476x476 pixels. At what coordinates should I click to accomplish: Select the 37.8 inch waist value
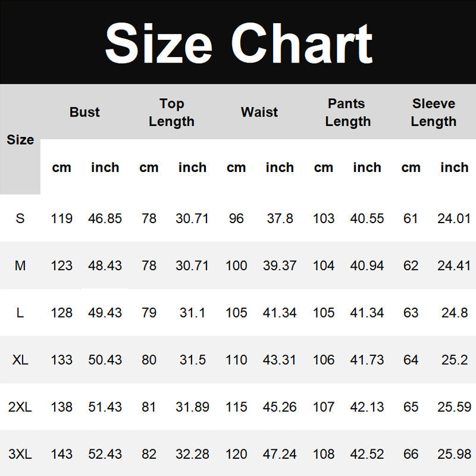[280, 218]
